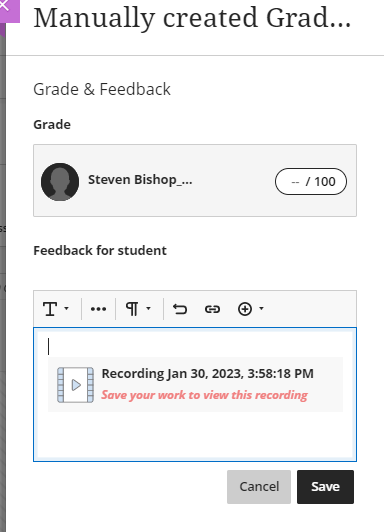Expand the arrow beside the insert content icon
Screen dimensions: 384x532
click(x=261, y=308)
